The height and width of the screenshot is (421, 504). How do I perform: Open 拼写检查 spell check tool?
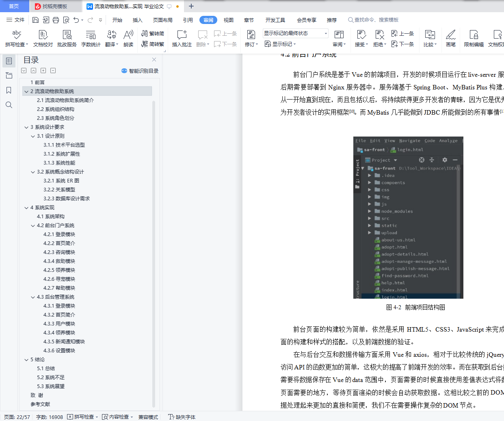17,39
